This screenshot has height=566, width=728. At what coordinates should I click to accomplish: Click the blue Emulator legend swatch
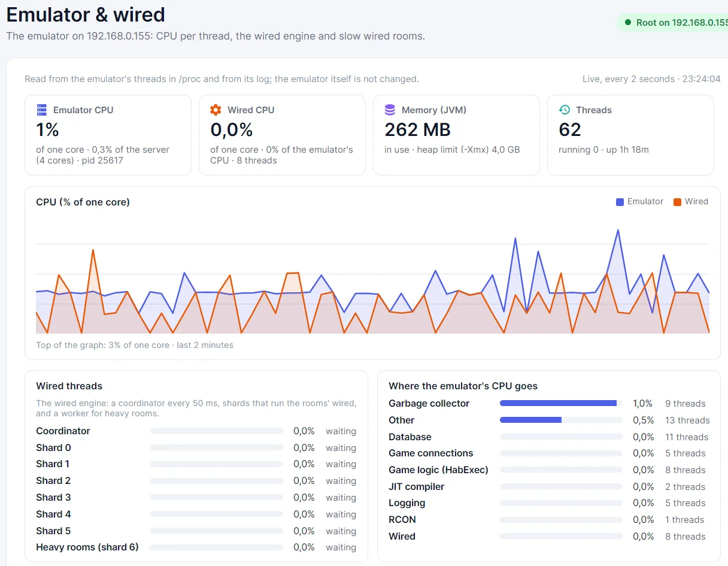pyautogui.click(x=620, y=202)
